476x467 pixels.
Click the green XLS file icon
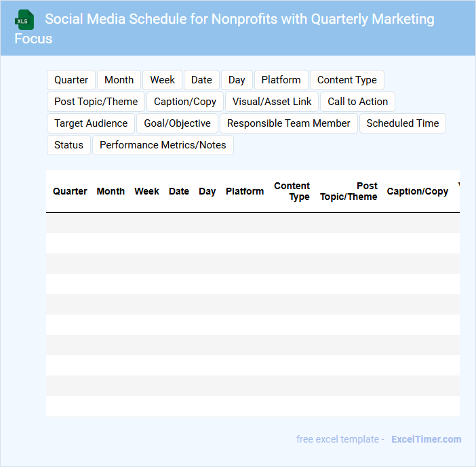click(24, 20)
